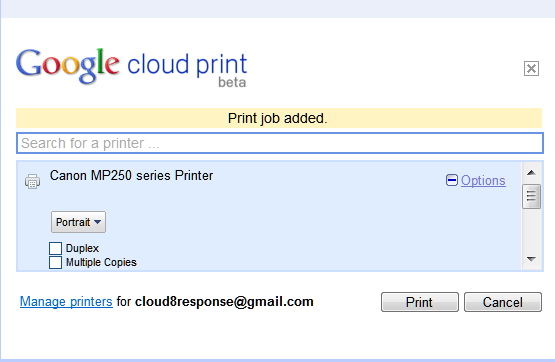Collapse the Options link for the printer
This screenshot has height=362, width=555.
point(483,180)
